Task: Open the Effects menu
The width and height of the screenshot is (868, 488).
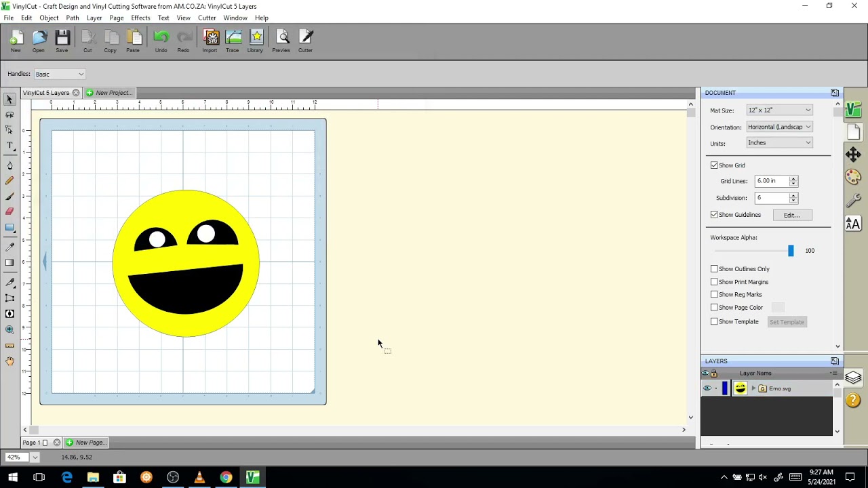Action: (x=140, y=18)
